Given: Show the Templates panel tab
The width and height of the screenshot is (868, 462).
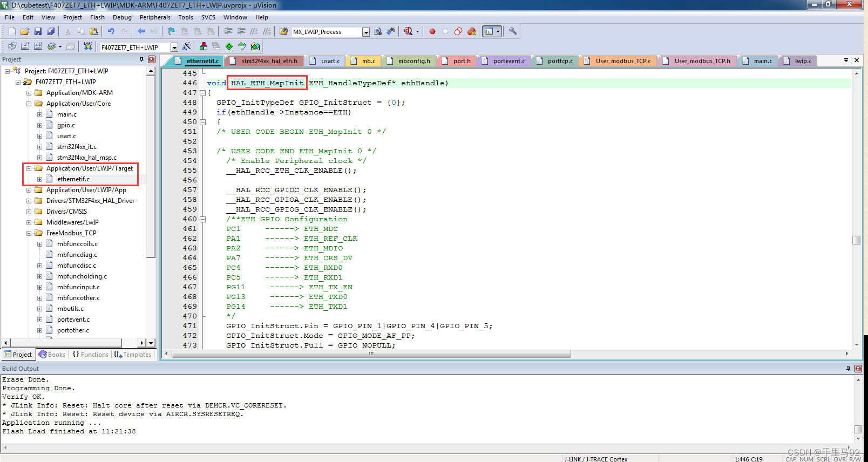Looking at the screenshot, I should click(133, 355).
